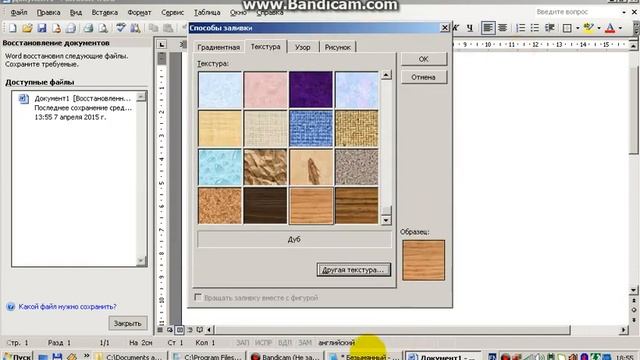Screen dimensions: 640x360
Task: Choose the blue woven fabric texture
Action: pos(311,129)
